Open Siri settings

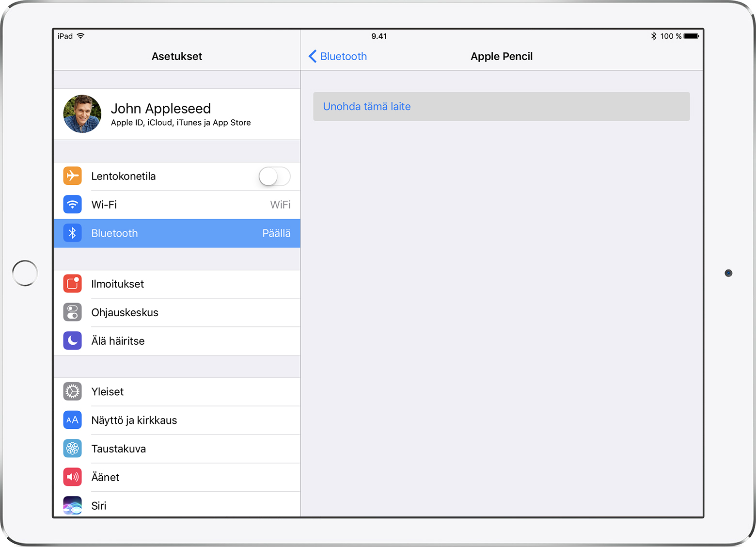pyautogui.click(x=177, y=505)
